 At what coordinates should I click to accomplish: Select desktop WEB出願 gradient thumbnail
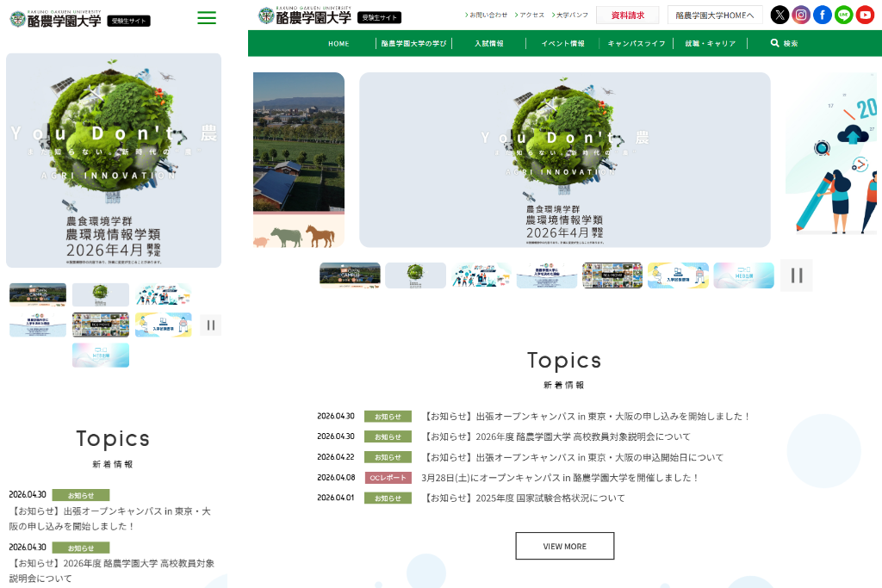tap(743, 275)
